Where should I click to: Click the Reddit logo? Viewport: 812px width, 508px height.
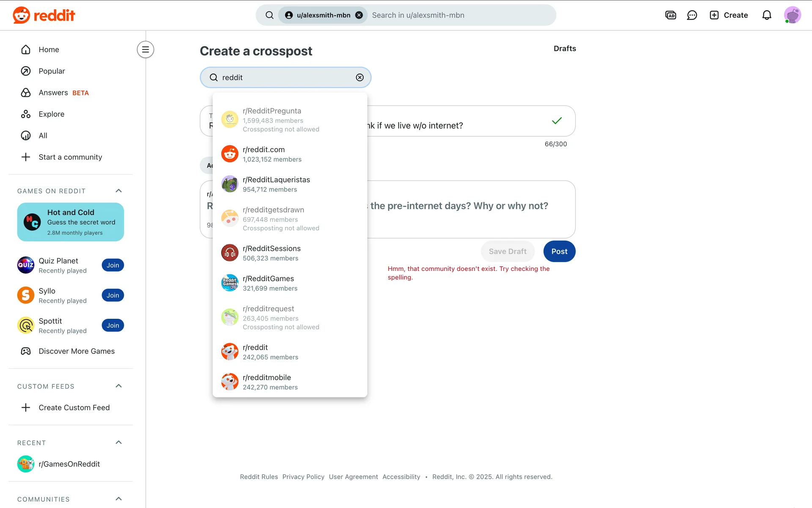click(x=44, y=15)
